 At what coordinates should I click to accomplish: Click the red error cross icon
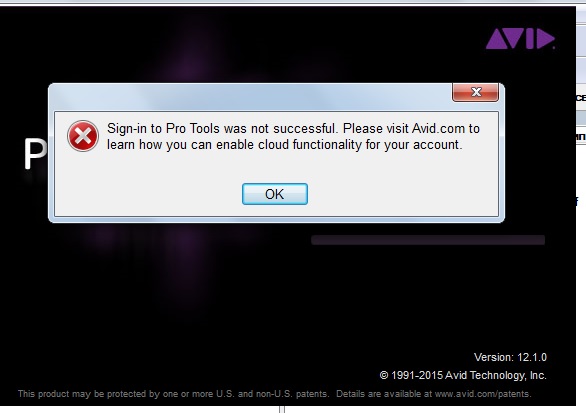point(83,136)
